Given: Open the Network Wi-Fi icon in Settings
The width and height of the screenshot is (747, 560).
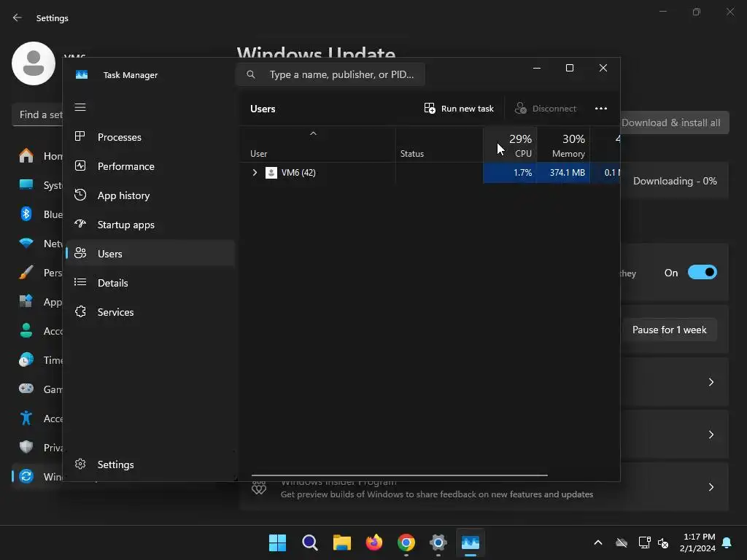Looking at the screenshot, I should click(26, 243).
